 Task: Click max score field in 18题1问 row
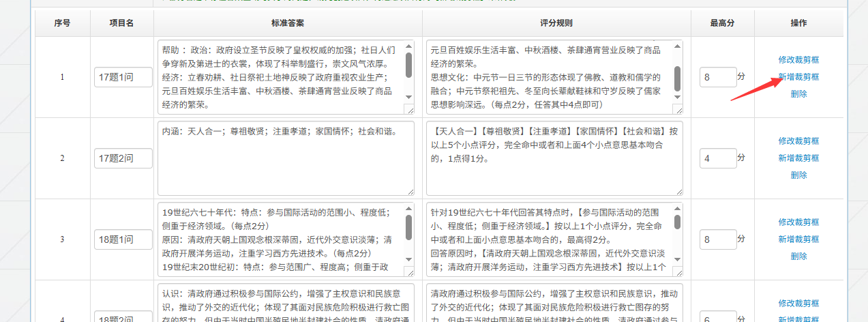[x=717, y=239]
